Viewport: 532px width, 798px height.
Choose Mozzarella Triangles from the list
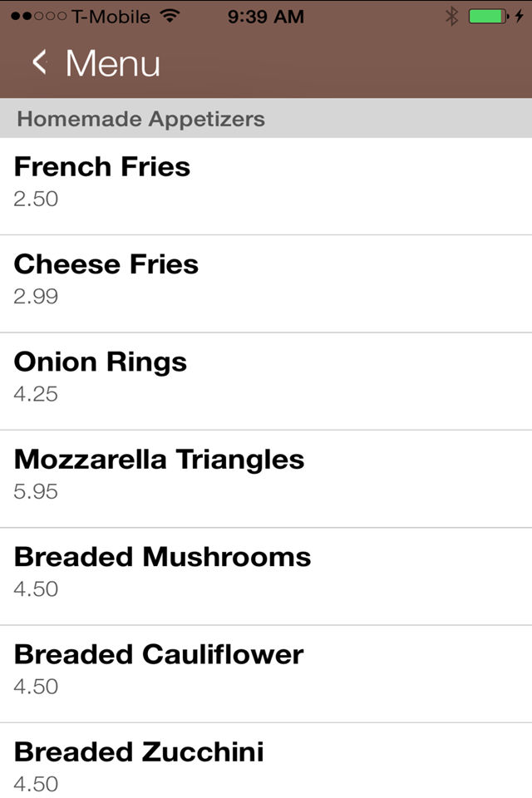[x=266, y=479]
